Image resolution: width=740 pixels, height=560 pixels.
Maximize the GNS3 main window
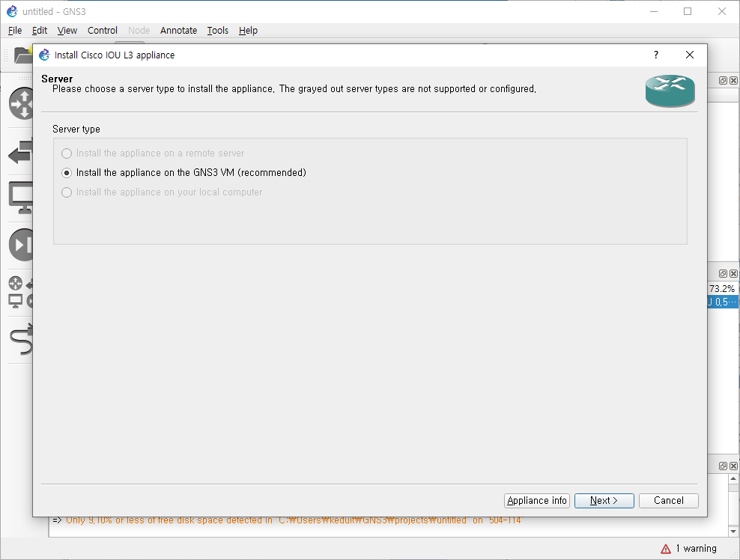coord(688,11)
